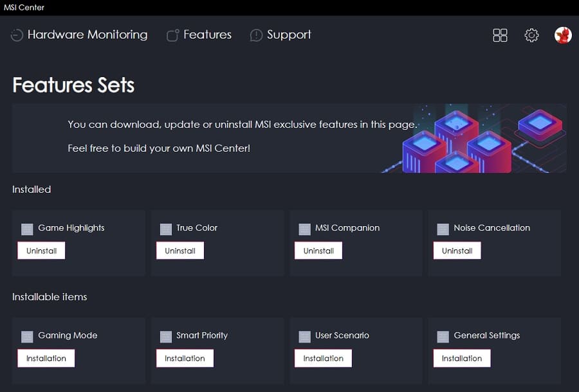Uninstall the True Color feature

pyautogui.click(x=180, y=251)
